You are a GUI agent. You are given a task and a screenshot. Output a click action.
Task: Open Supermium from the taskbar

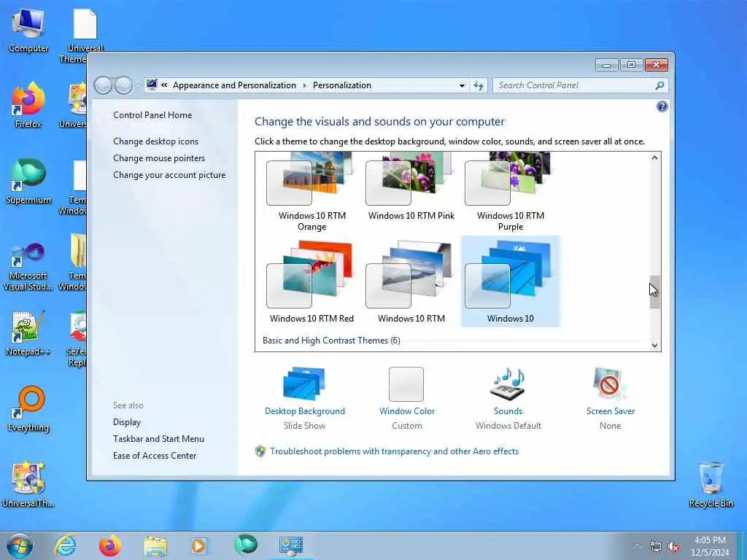tap(245, 545)
